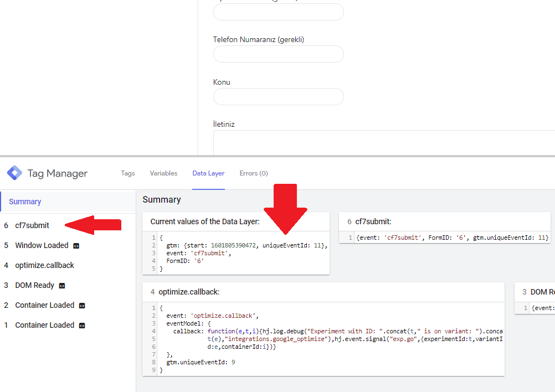
Task: Click code icon beside DOM Ready
Action: point(62,286)
